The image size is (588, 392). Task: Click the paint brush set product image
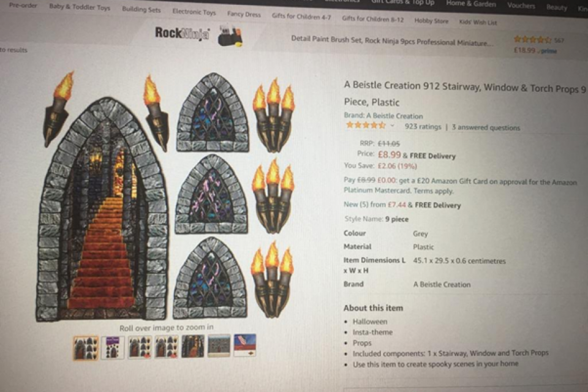point(230,36)
